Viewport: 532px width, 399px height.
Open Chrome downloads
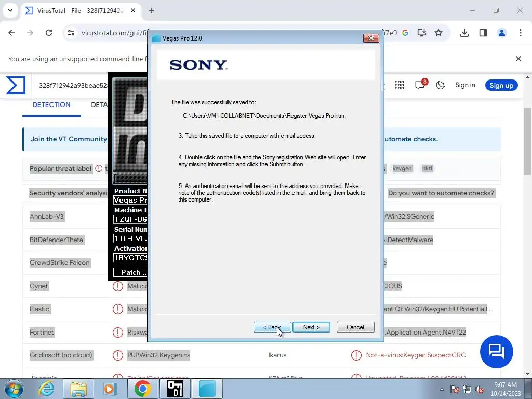click(x=464, y=33)
